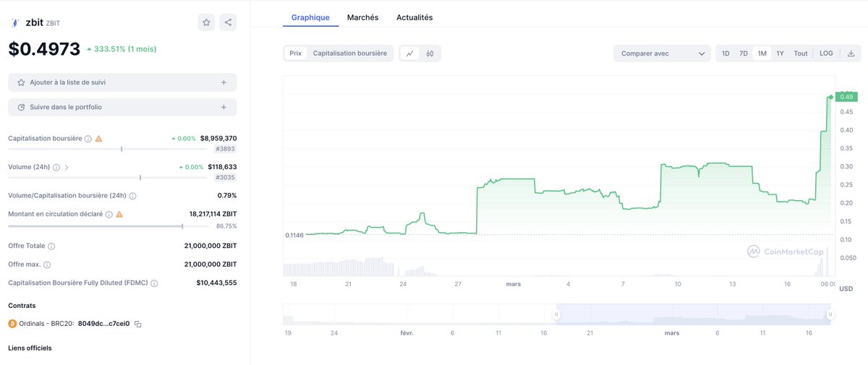Add zbit to the watchlist

tap(122, 82)
